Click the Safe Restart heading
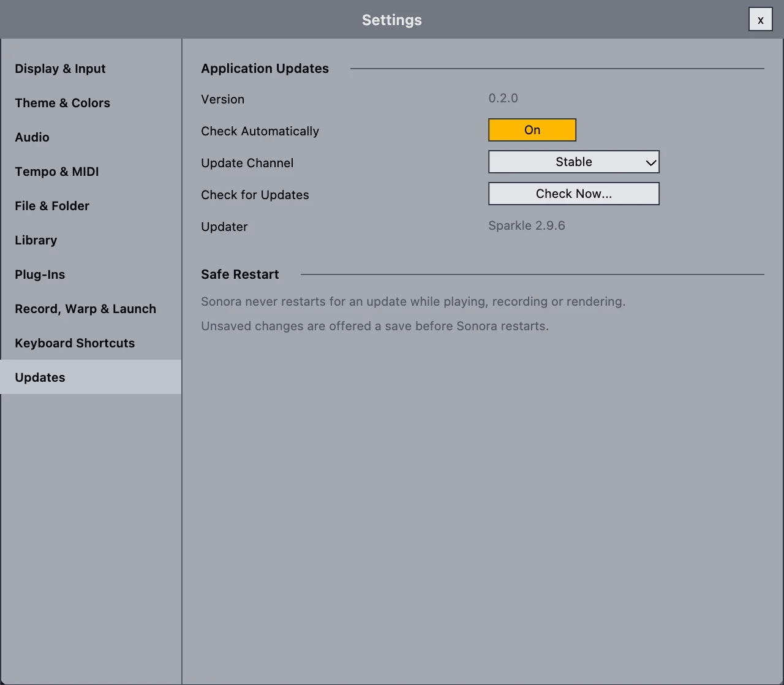784x685 pixels. [x=240, y=274]
